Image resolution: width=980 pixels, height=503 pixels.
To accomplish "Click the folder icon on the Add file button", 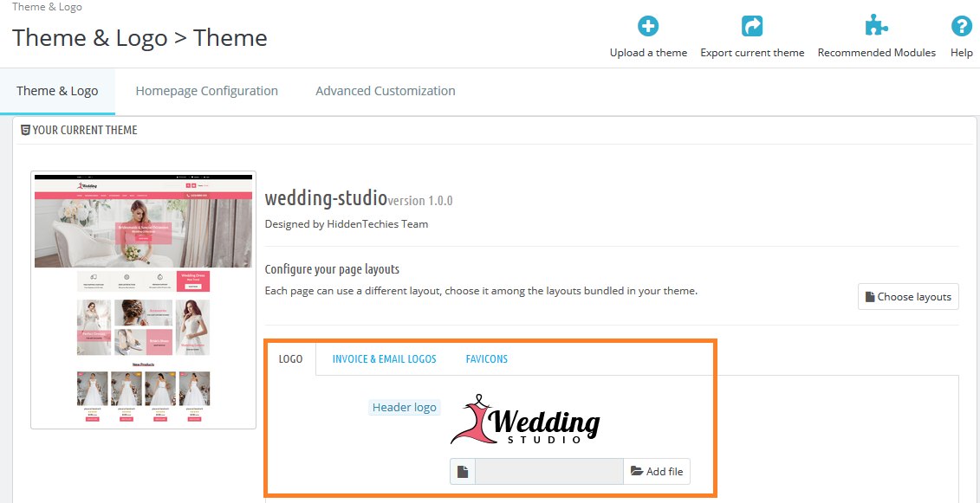I will tap(639, 471).
